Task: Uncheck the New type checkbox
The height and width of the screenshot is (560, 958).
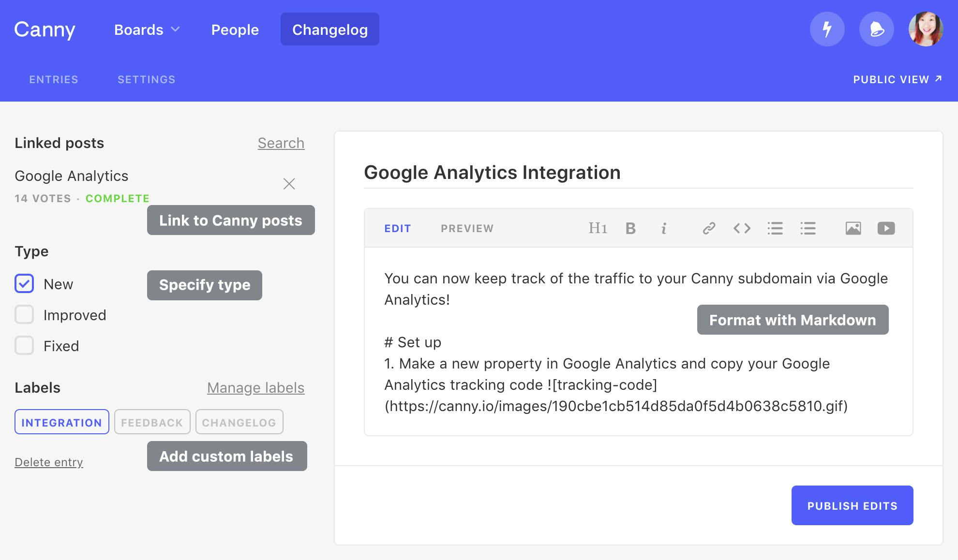Action: coord(24,284)
